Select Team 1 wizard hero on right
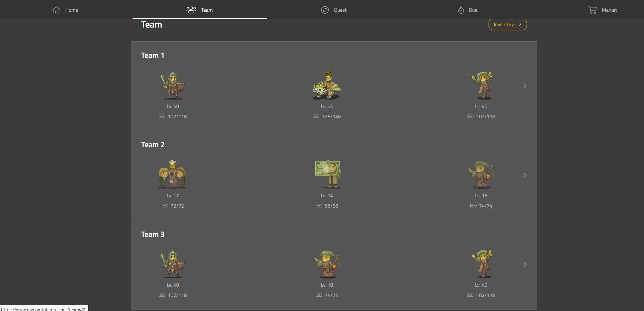This screenshot has width=644, height=311. coord(481,85)
